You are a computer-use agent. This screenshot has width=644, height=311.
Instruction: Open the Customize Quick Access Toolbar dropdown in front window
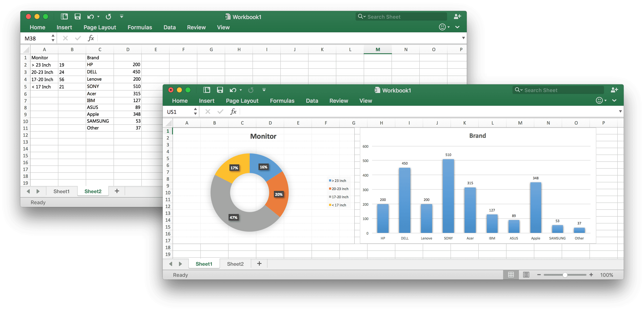coord(264,90)
